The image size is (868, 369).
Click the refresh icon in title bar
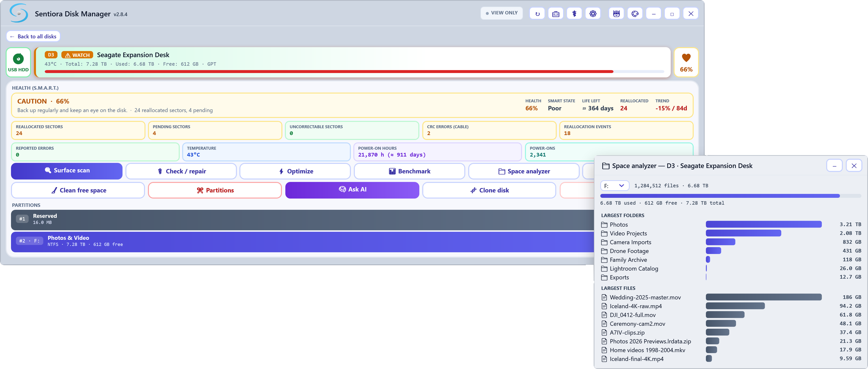point(537,14)
